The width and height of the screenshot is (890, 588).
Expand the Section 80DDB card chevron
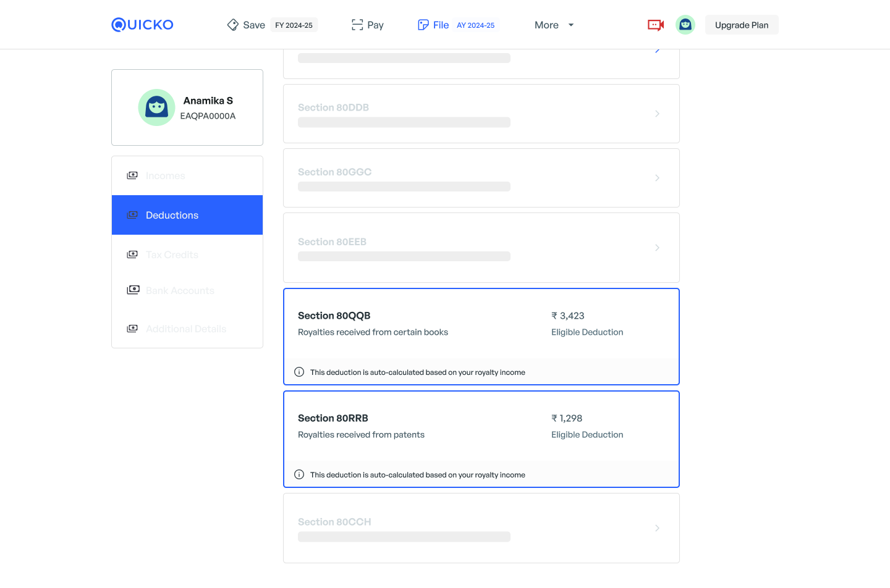point(657,114)
